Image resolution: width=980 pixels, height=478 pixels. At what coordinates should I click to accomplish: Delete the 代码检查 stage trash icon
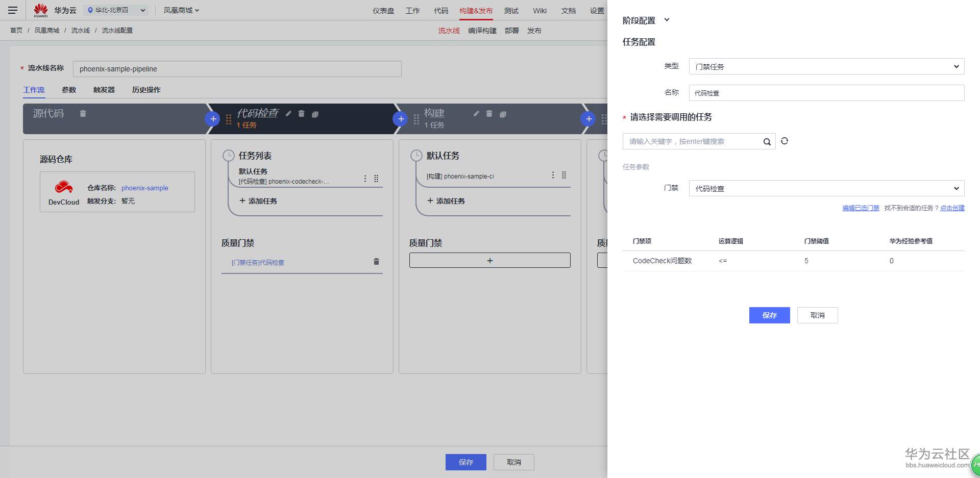(302, 114)
